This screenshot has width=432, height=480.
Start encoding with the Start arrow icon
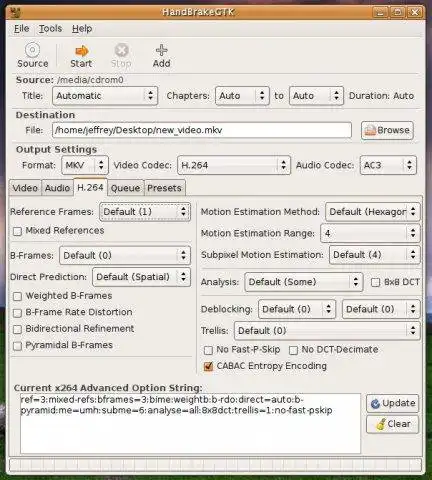(81, 51)
